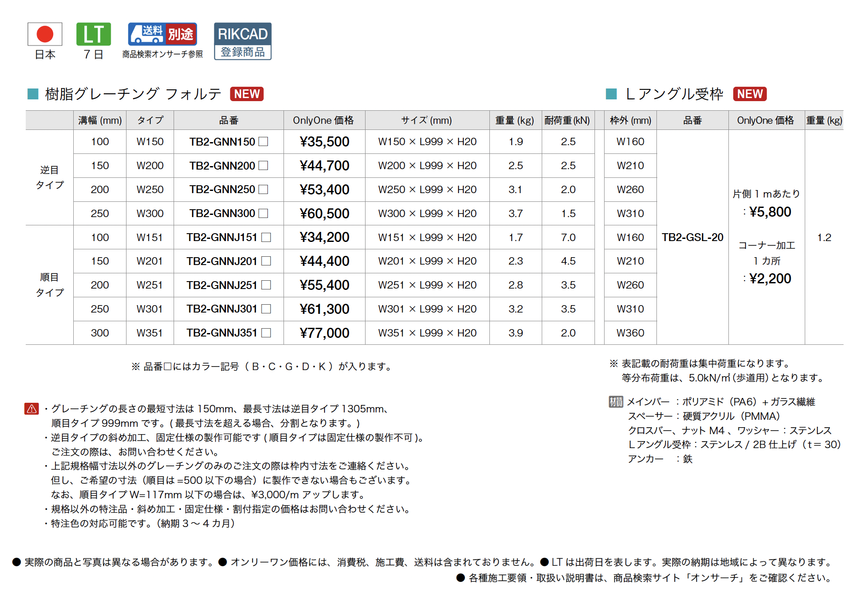The width and height of the screenshot is (868, 612).
Task: Click color box after TB2-GNN150
Action: click(263, 142)
